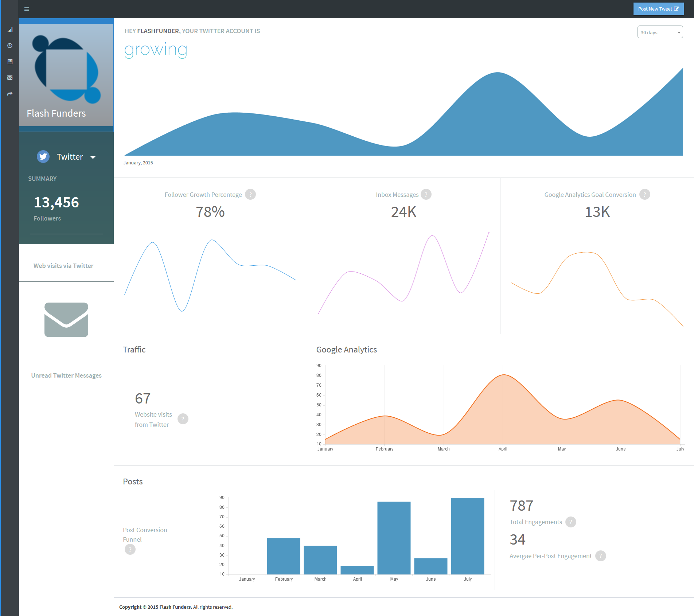694x616 pixels.
Task: Click the Twitter bird logo icon
Action: [43, 156]
